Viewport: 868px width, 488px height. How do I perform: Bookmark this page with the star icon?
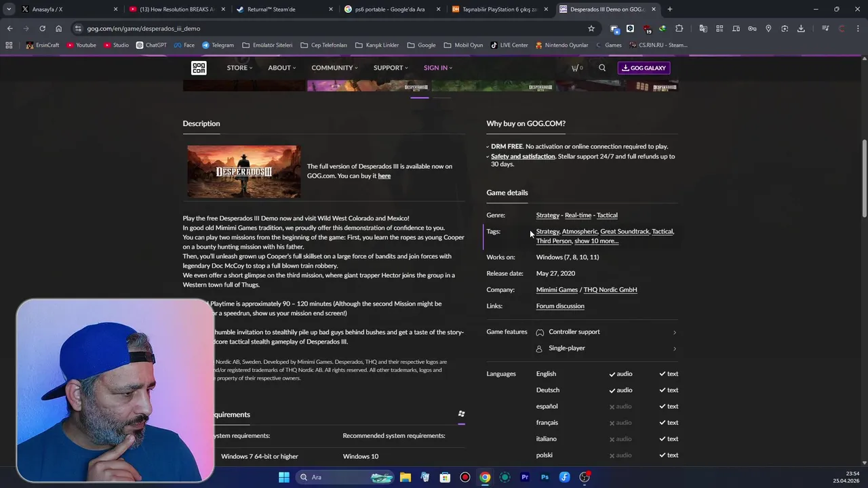click(591, 28)
